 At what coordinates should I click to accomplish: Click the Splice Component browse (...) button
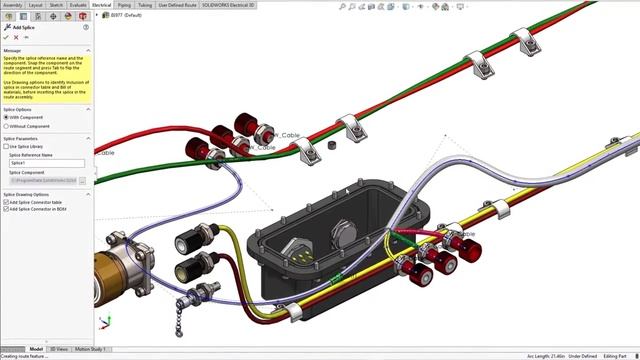point(82,180)
